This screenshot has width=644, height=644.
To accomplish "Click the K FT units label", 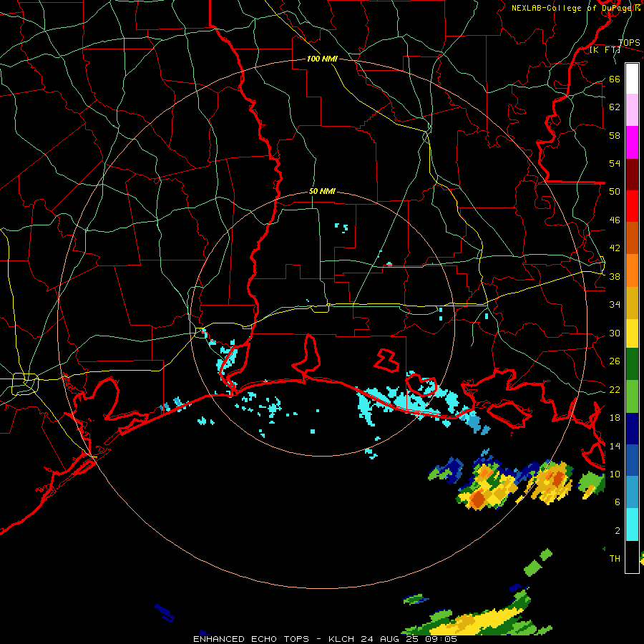I will pos(605,50).
